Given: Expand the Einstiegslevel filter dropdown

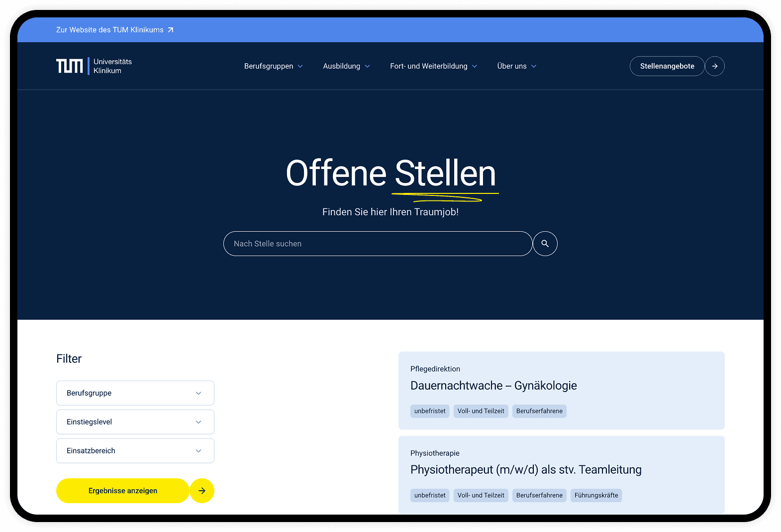Looking at the screenshot, I should [x=135, y=422].
